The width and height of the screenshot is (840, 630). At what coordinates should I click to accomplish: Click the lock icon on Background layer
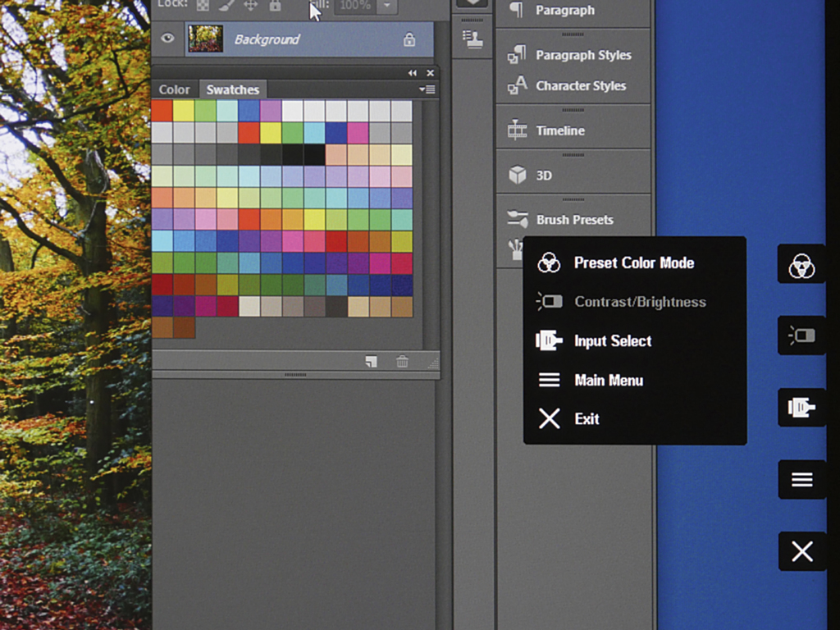[409, 39]
